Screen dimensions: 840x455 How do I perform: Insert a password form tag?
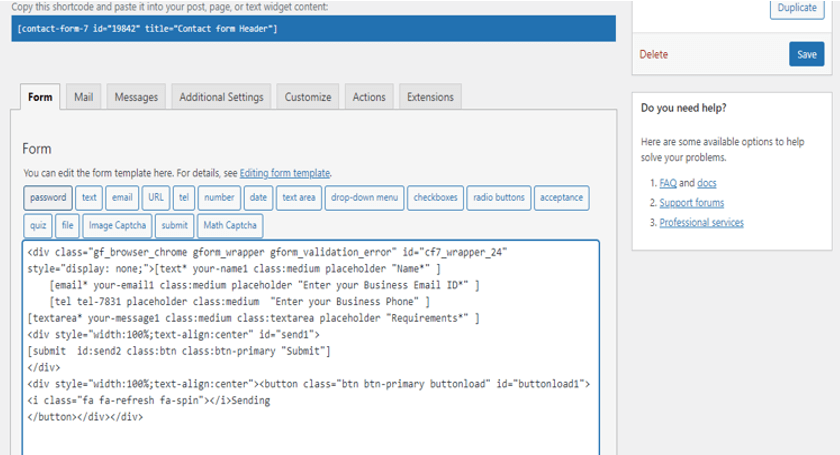[x=48, y=198]
